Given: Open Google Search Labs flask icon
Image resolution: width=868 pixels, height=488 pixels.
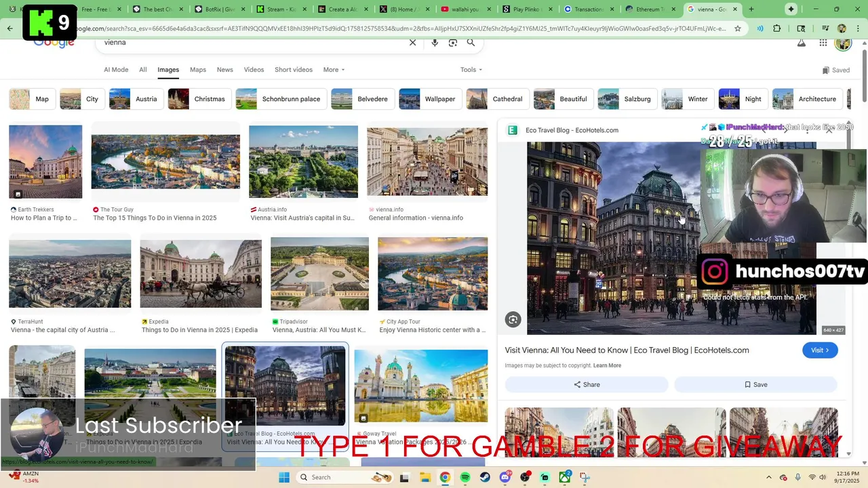Looking at the screenshot, I should [802, 42].
